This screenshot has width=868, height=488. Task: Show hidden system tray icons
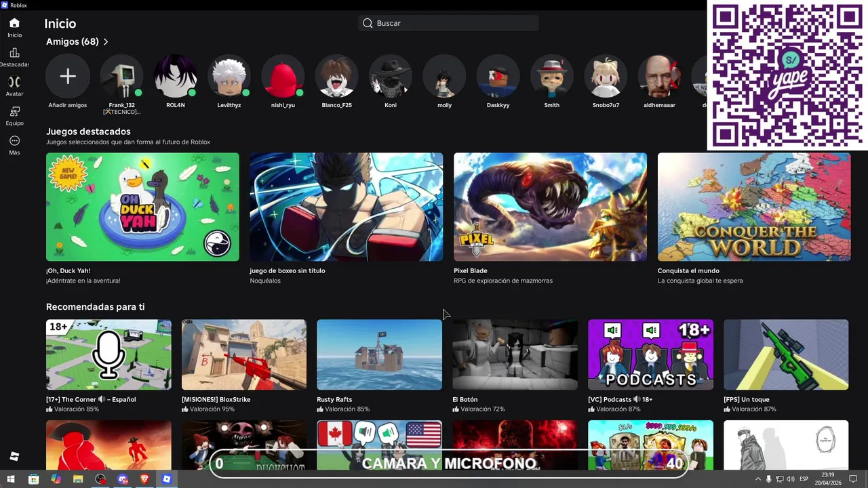point(757,479)
